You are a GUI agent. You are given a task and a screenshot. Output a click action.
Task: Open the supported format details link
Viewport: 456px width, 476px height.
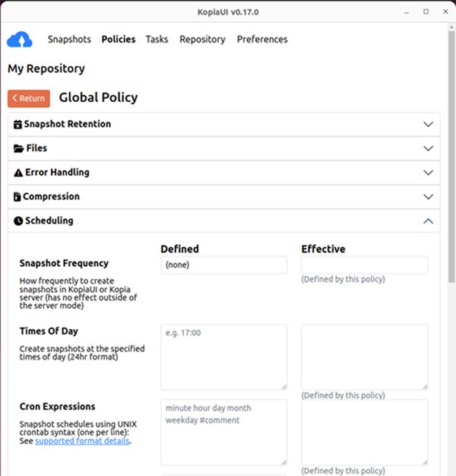click(82, 441)
